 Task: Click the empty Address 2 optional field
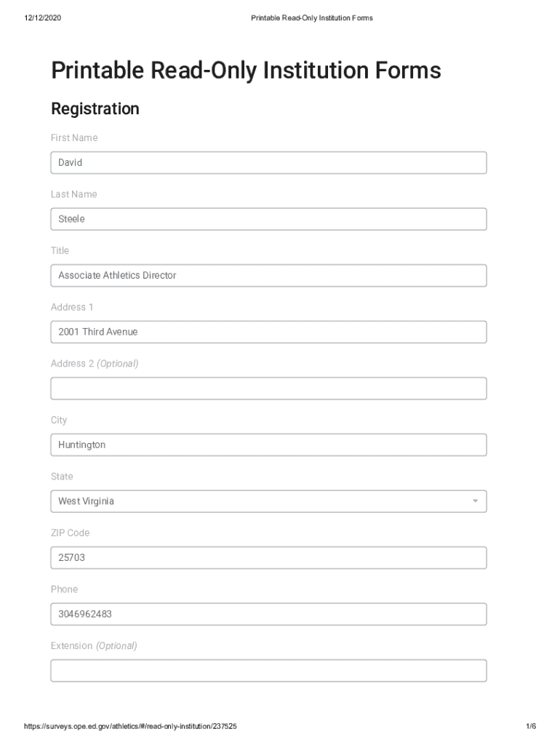(268, 389)
